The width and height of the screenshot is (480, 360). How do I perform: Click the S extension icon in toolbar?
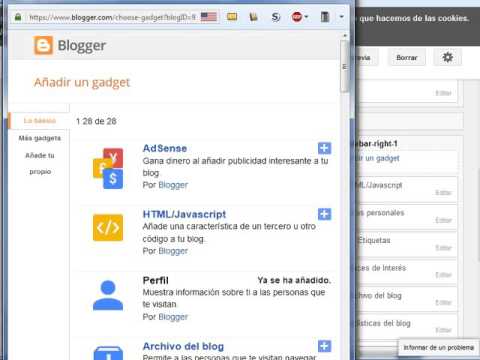point(275,17)
